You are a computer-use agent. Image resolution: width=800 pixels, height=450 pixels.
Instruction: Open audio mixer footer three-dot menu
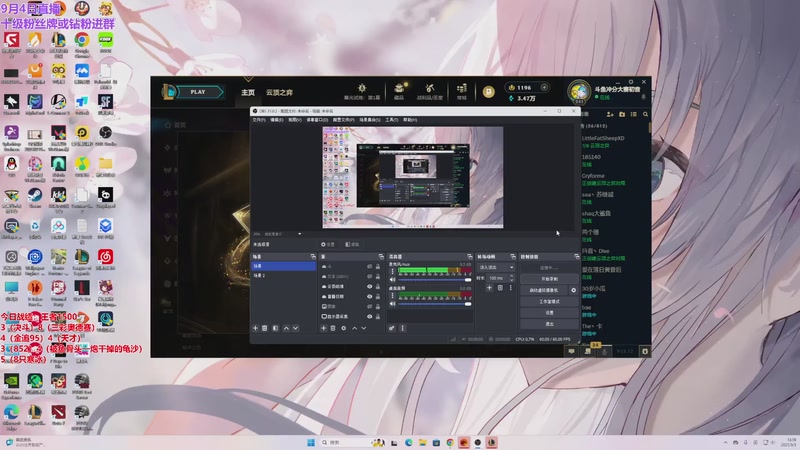pyautogui.click(x=403, y=328)
